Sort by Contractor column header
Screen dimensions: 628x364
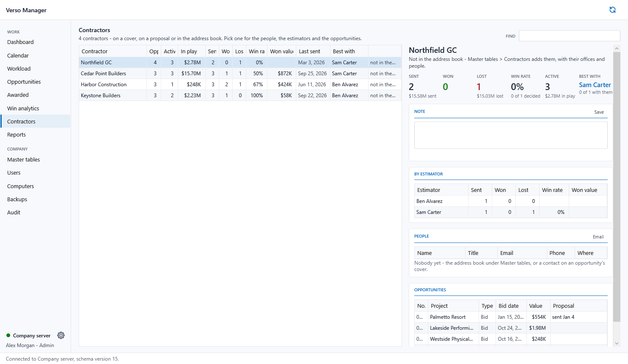pos(113,51)
